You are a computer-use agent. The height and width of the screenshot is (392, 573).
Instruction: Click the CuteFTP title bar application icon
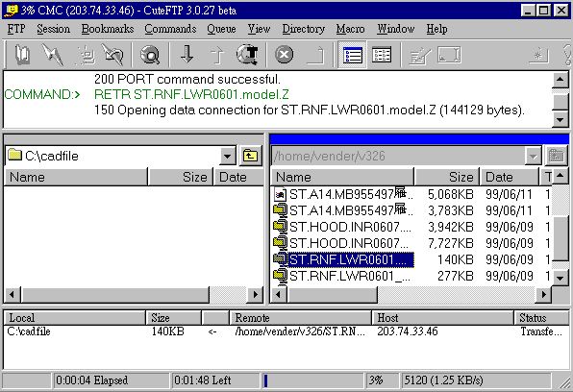tap(11, 11)
